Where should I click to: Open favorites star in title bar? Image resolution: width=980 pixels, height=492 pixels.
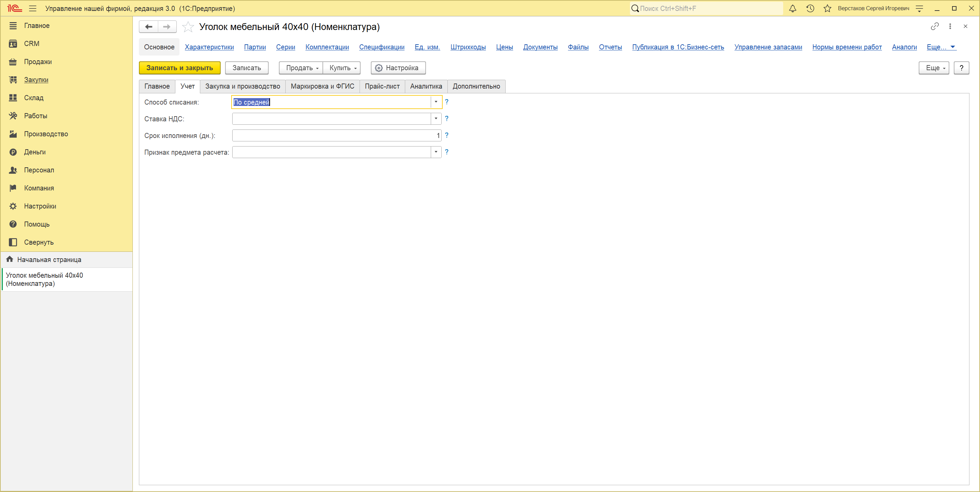point(827,9)
